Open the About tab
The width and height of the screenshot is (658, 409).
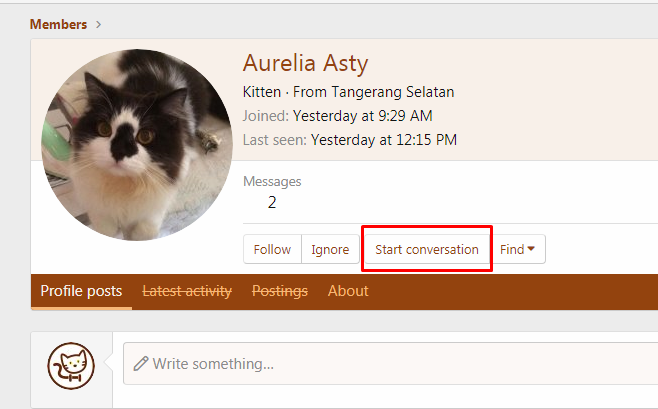point(348,291)
